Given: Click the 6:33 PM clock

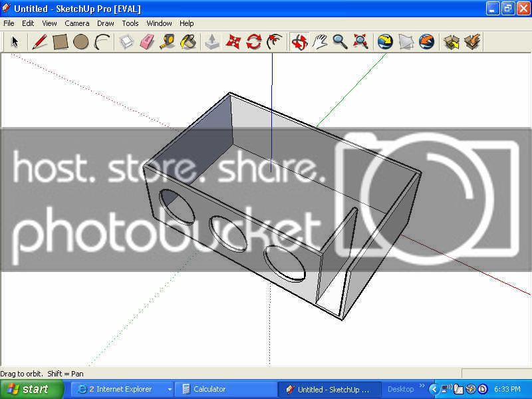Looking at the screenshot, I should coord(507,389).
